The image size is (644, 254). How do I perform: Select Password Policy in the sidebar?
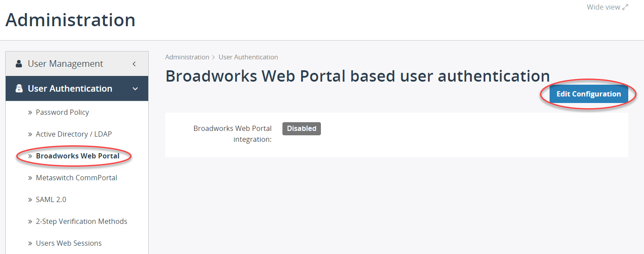[62, 112]
